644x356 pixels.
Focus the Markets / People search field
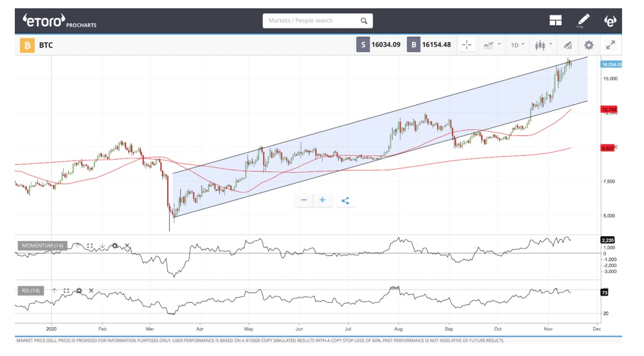(x=311, y=21)
